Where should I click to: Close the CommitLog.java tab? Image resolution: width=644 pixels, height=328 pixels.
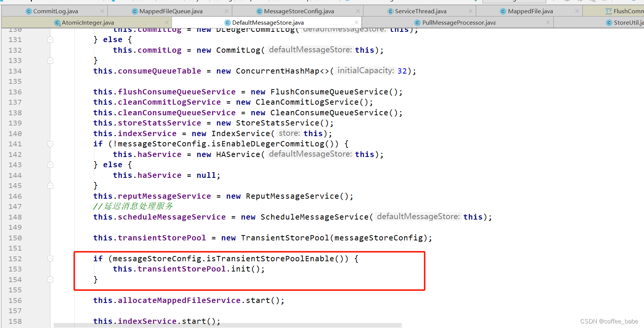click(102, 11)
